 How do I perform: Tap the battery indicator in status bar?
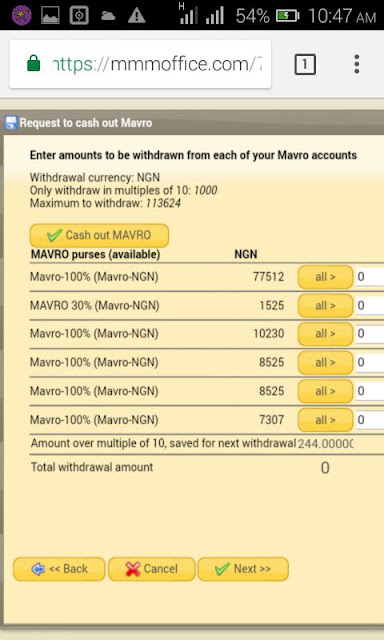click(287, 16)
